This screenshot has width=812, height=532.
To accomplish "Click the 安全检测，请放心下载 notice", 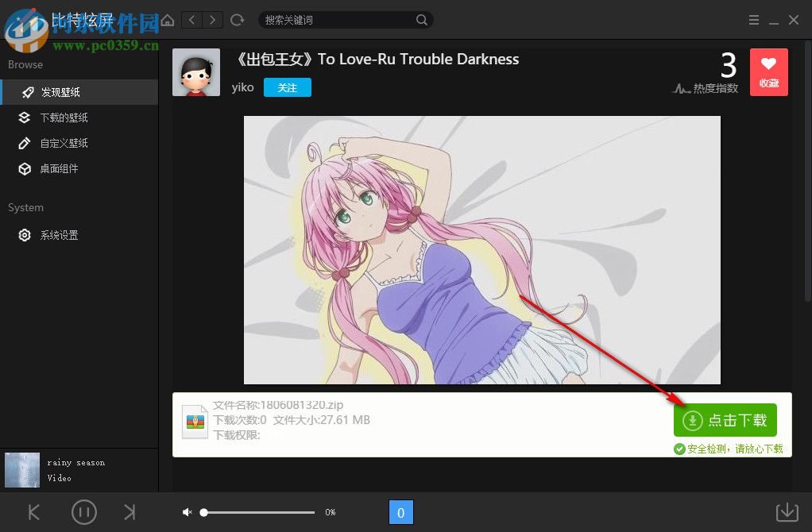I will (x=729, y=449).
